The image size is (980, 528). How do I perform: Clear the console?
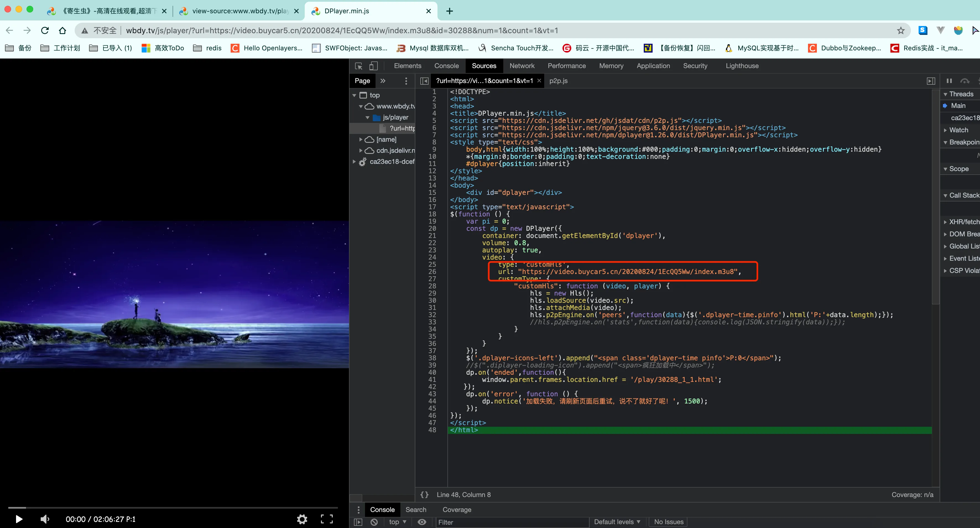pyautogui.click(x=374, y=522)
